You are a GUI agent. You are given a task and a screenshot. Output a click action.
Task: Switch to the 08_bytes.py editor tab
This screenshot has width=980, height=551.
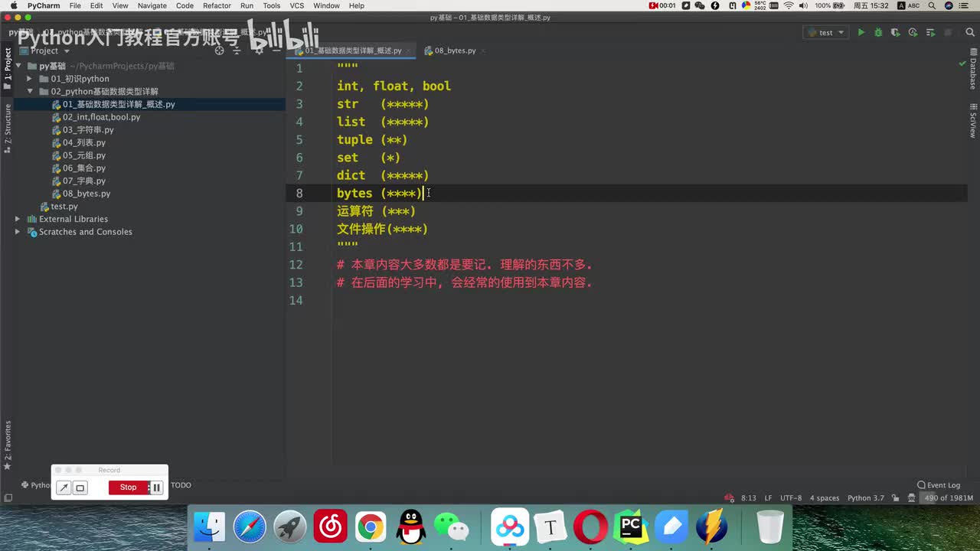tap(455, 51)
